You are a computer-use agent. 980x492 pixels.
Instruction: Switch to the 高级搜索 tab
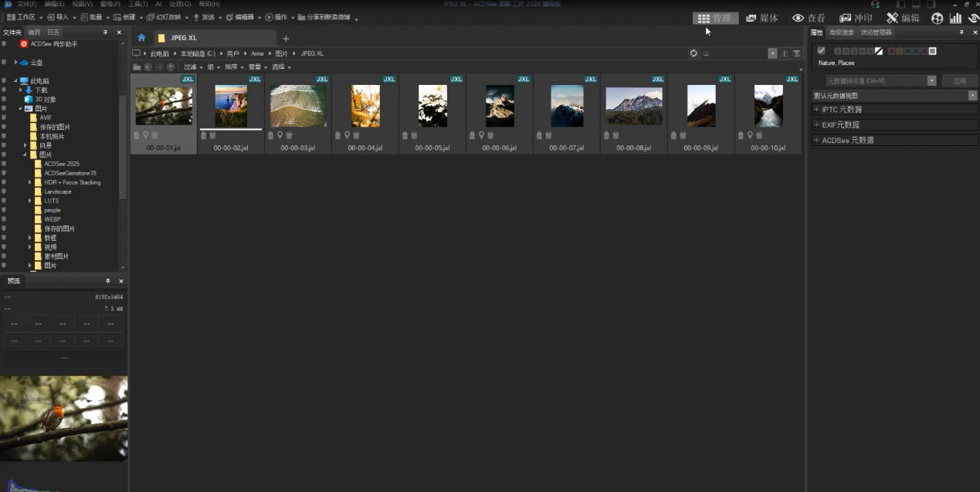(x=841, y=32)
